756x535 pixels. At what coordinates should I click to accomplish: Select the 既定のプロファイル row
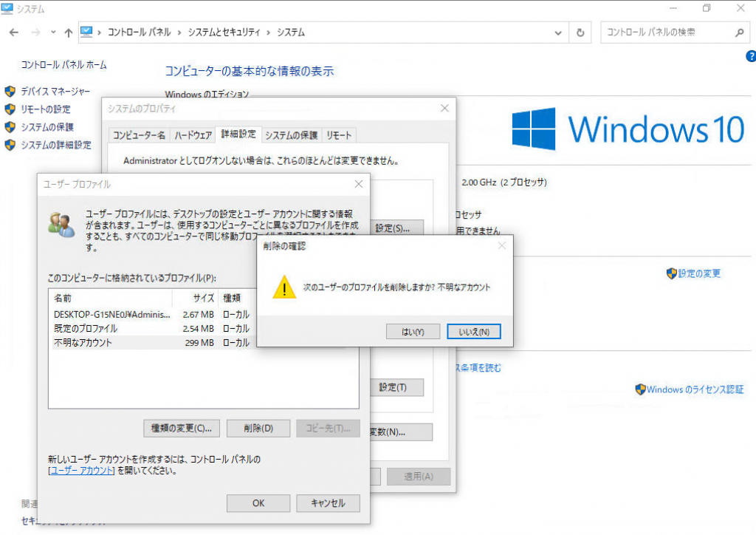[151, 329]
